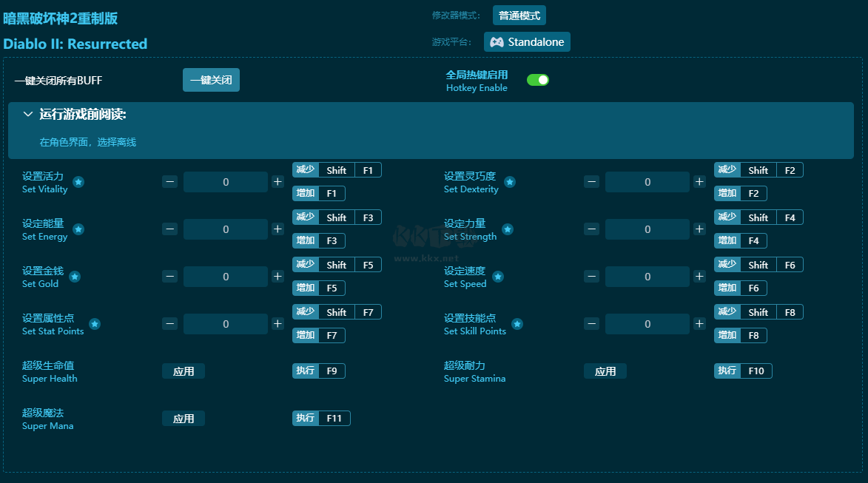Click the 增加 F1 hotkey box
Viewport: 868px width, 483px height.
[319, 193]
